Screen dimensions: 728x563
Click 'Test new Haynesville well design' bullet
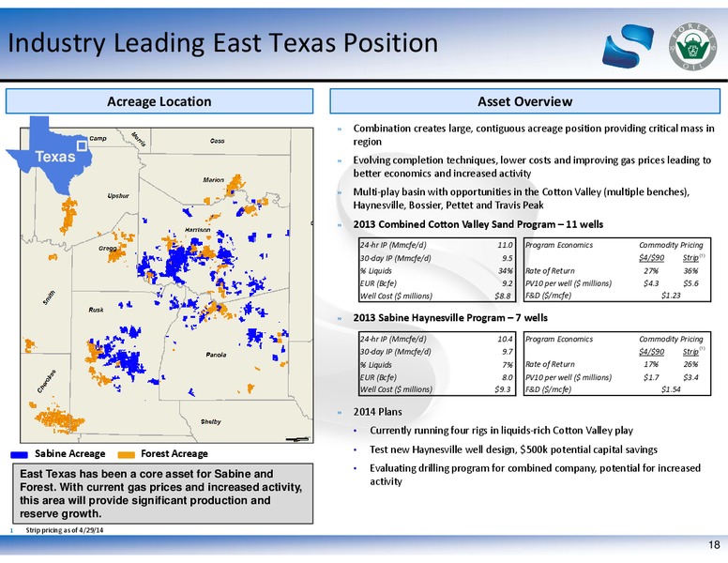pyautogui.click(x=513, y=449)
